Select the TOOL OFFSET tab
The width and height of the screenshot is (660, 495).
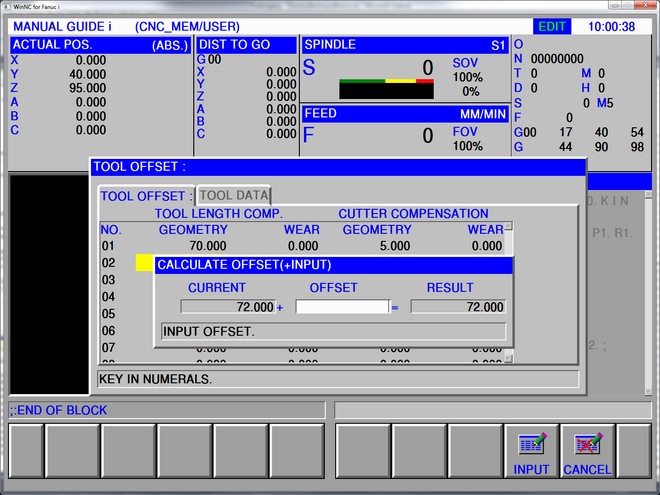[x=143, y=196]
